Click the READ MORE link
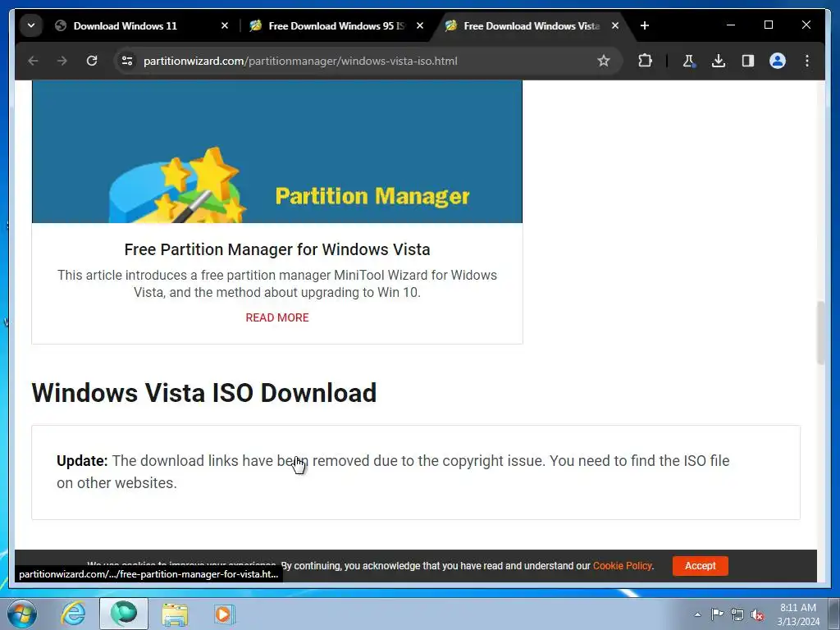This screenshot has width=840, height=630. tap(277, 317)
